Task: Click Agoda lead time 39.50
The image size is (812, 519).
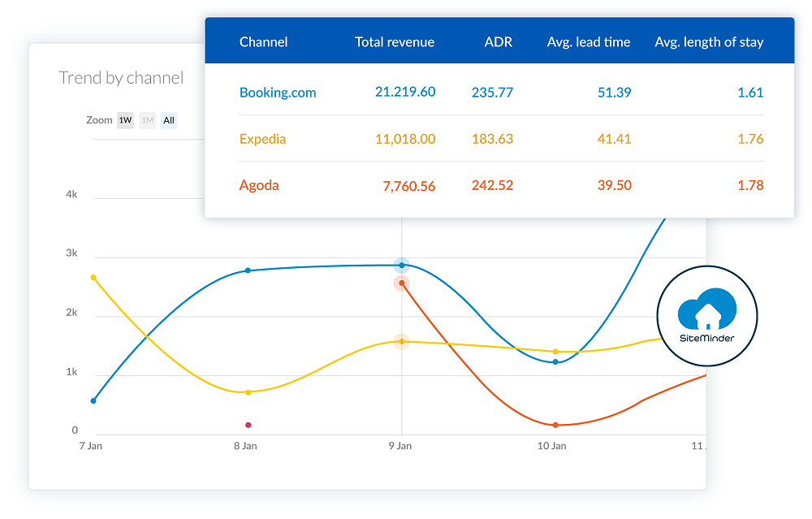Action: pos(614,185)
